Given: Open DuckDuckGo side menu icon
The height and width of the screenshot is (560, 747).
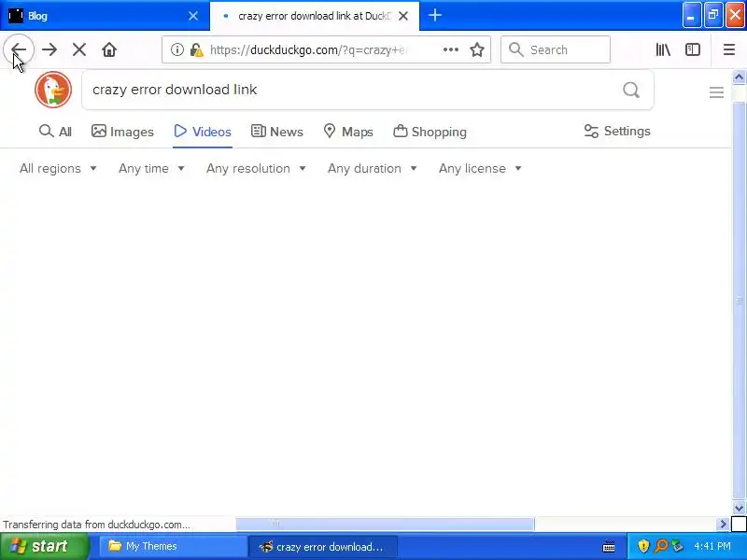Looking at the screenshot, I should click(716, 91).
